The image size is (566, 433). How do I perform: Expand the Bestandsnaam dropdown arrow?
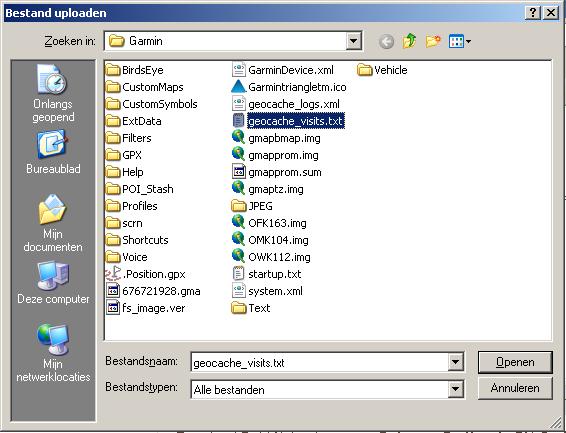point(455,362)
